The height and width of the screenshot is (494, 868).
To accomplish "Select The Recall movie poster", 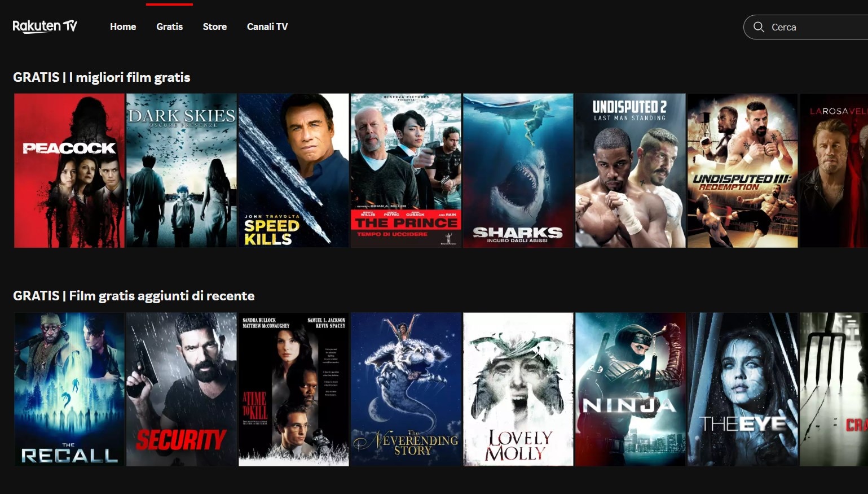I will [69, 390].
